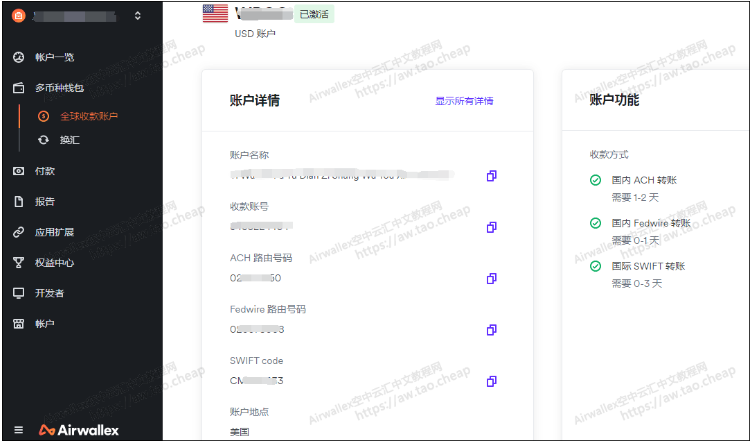
Task: Open 帐户一览 in the sidebar
Action: pyautogui.click(x=55, y=57)
